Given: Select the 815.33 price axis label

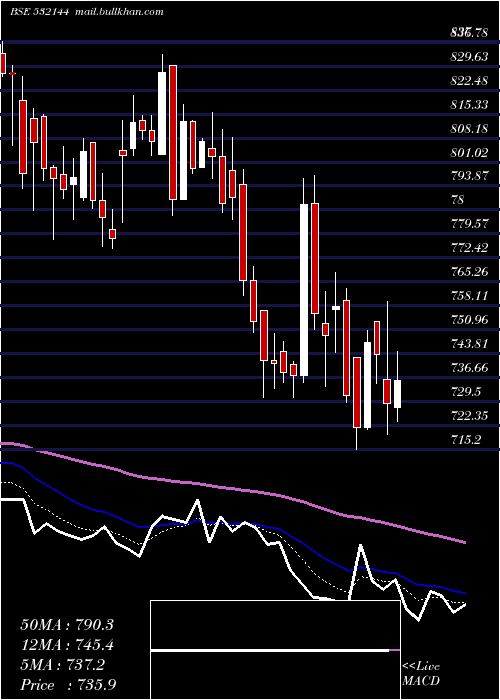Looking at the screenshot, I should click(468, 105).
